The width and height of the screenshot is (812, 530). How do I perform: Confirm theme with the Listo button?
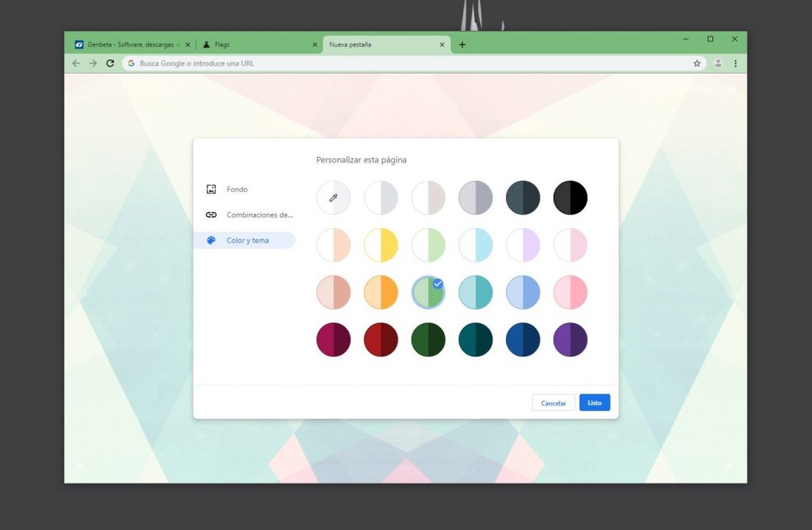595,402
